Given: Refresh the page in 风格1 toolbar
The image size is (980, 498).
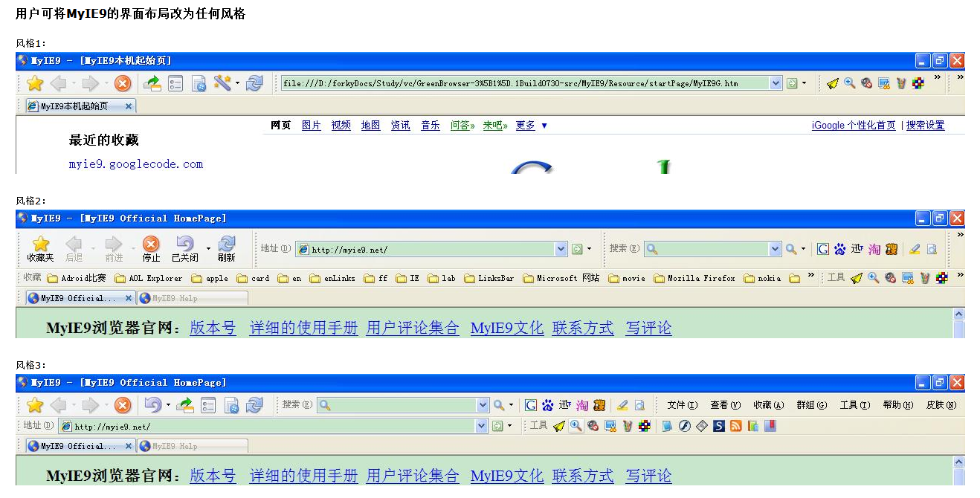Looking at the screenshot, I should pos(254,83).
